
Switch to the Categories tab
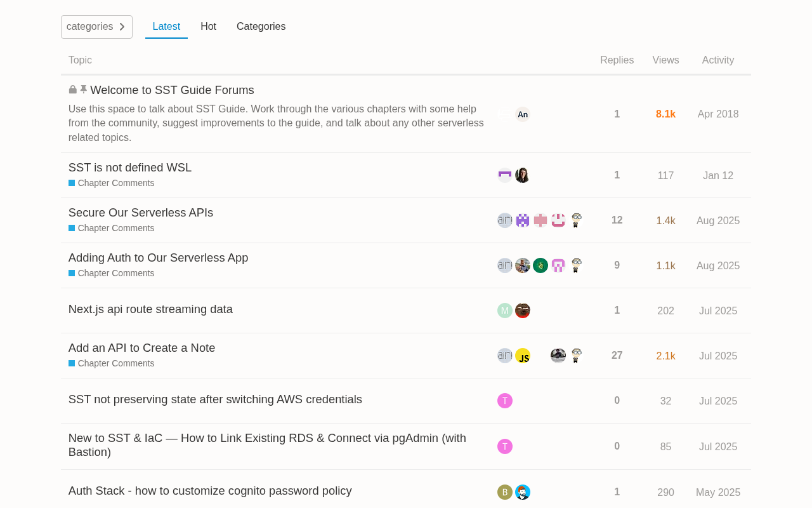click(x=261, y=27)
